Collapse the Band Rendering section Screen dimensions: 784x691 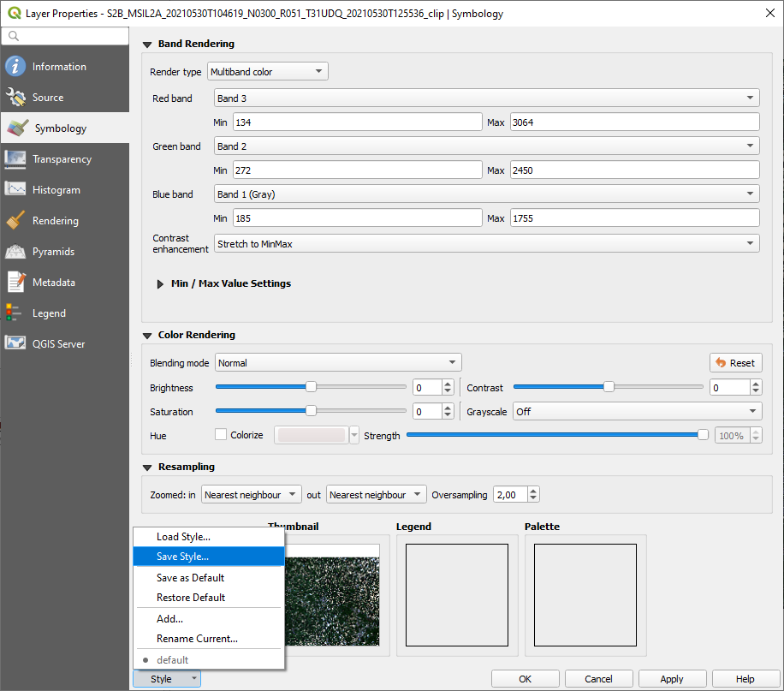(x=147, y=44)
